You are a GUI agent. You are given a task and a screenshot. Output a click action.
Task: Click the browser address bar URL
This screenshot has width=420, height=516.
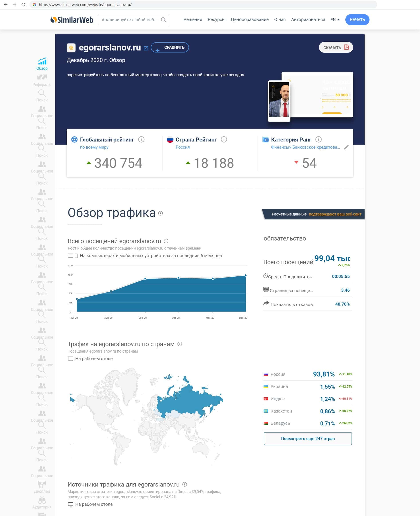(85, 5)
